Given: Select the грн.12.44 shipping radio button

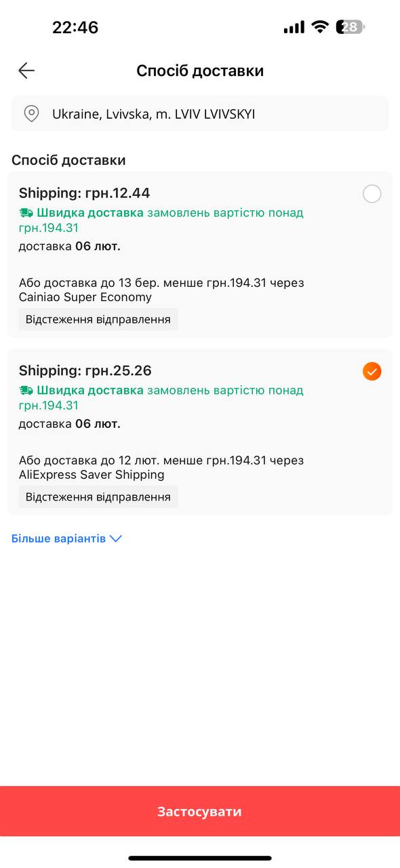Looking at the screenshot, I should 372,194.
